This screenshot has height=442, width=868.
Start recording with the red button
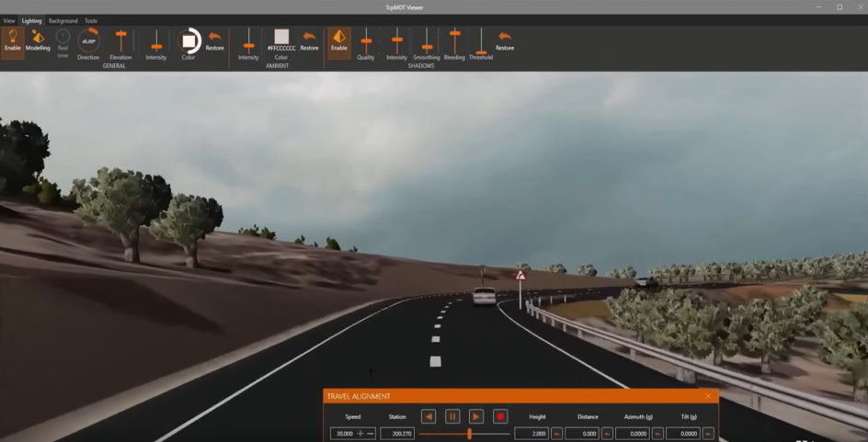(500, 416)
